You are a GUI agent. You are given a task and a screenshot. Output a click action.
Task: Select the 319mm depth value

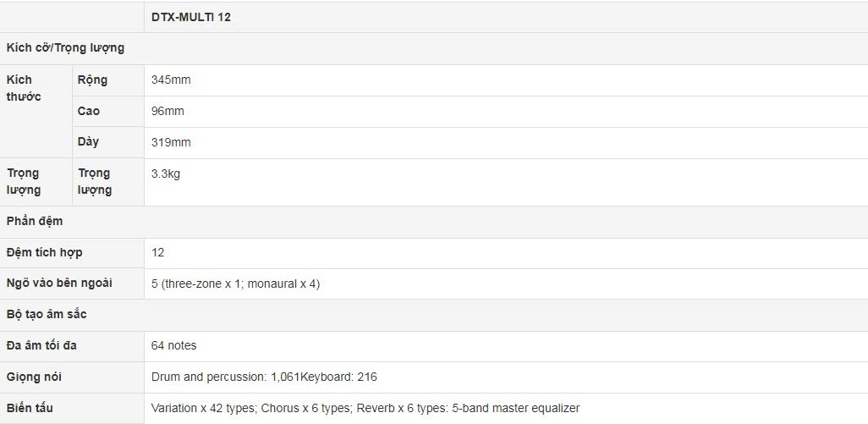(x=171, y=142)
